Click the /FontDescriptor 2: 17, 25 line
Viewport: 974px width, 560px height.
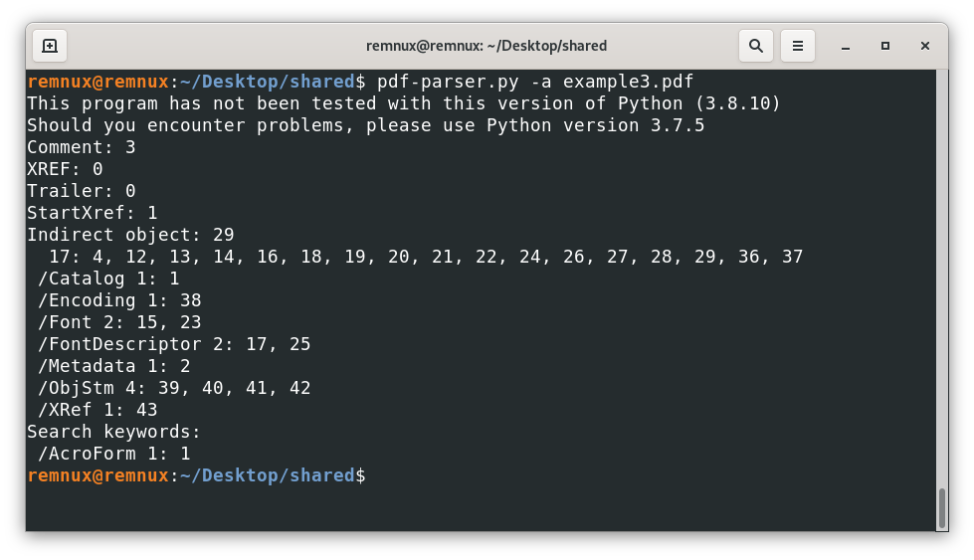click(x=174, y=344)
